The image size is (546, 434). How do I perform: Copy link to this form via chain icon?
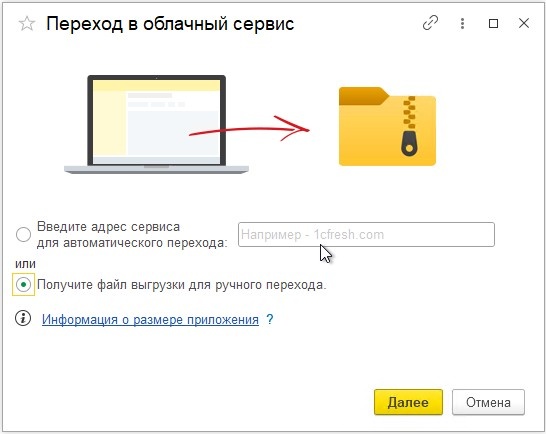430,23
